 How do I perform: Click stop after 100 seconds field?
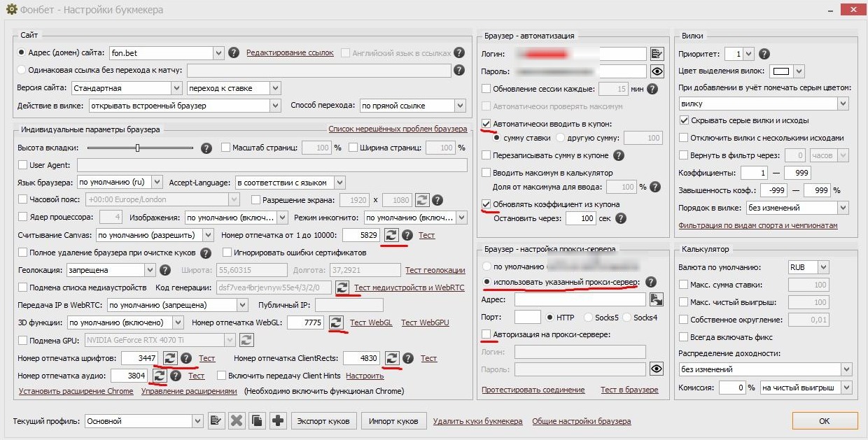tap(580, 218)
